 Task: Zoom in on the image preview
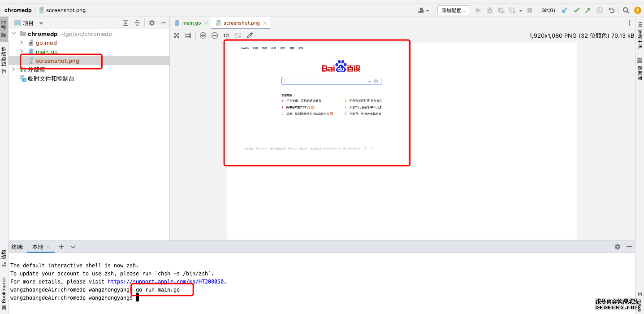click(203, 35)
